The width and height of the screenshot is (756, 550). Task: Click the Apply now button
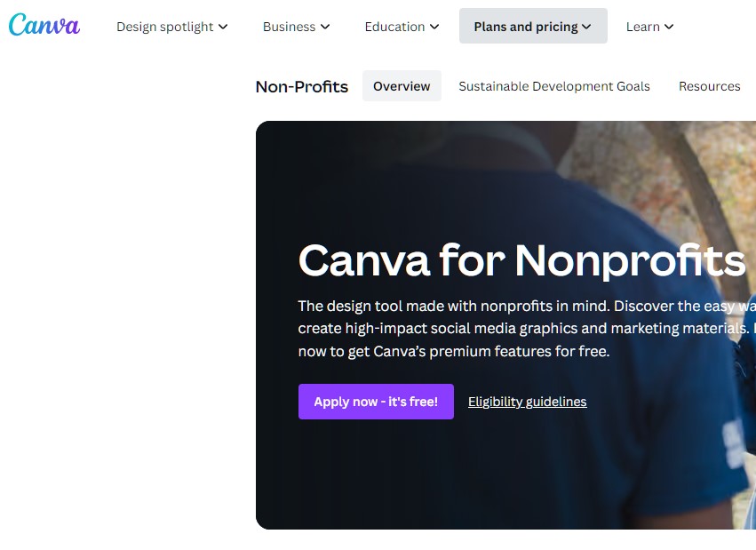click(x=375, y=402)
